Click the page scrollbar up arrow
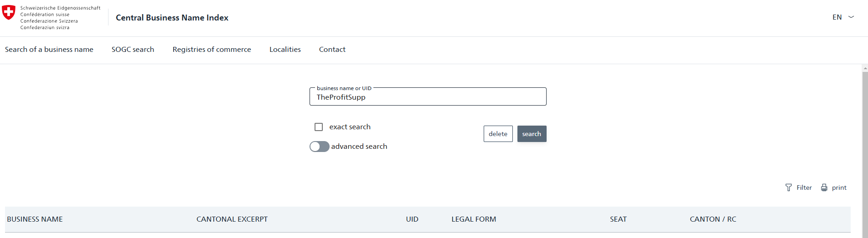The image size is (868, 238). (865, 69)
